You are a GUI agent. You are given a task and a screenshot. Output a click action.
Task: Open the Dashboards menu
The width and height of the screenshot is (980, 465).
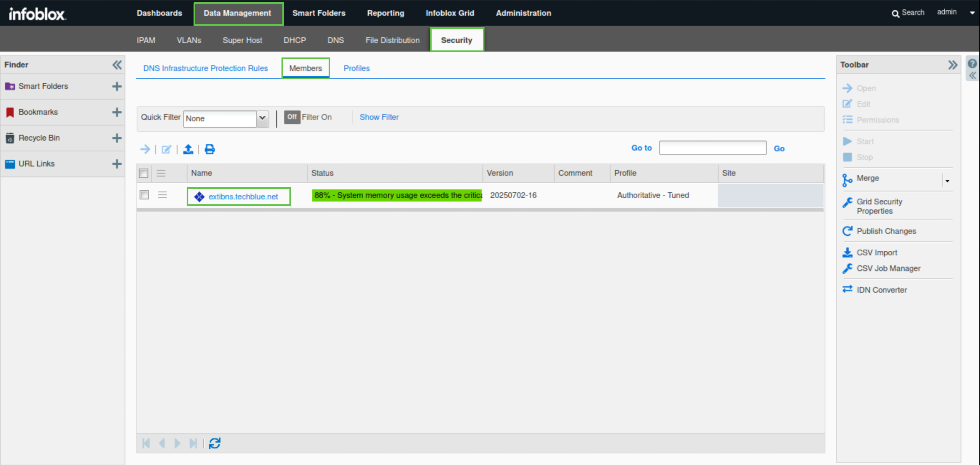click(159, 13)
